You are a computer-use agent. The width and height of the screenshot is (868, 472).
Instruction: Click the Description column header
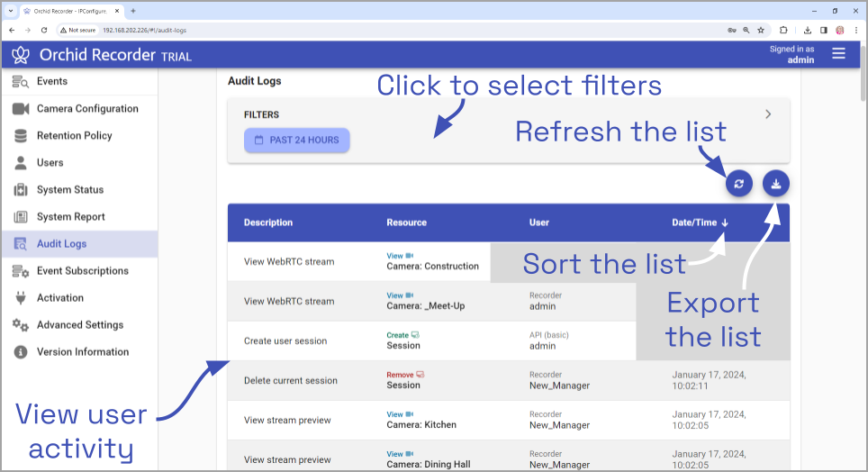point(268,222)
